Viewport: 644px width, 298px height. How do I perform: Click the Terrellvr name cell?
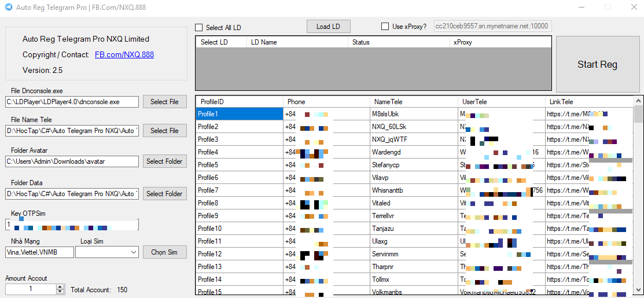click(x=414, y=215)
